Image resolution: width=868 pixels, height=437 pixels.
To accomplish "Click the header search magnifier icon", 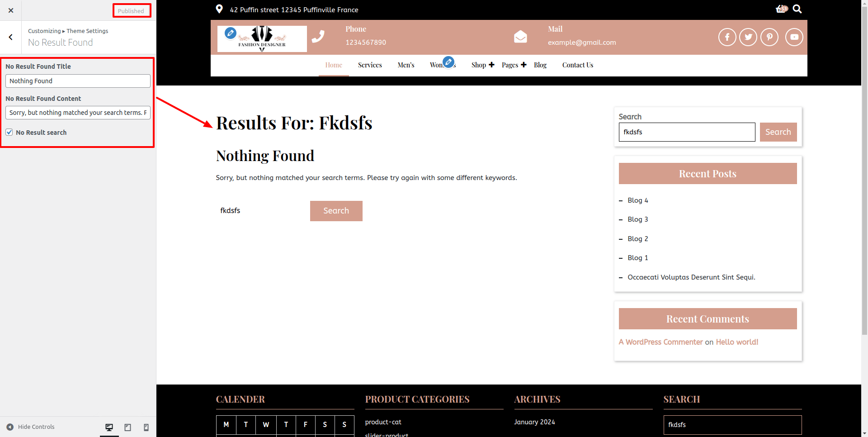I will pos(797,9).
